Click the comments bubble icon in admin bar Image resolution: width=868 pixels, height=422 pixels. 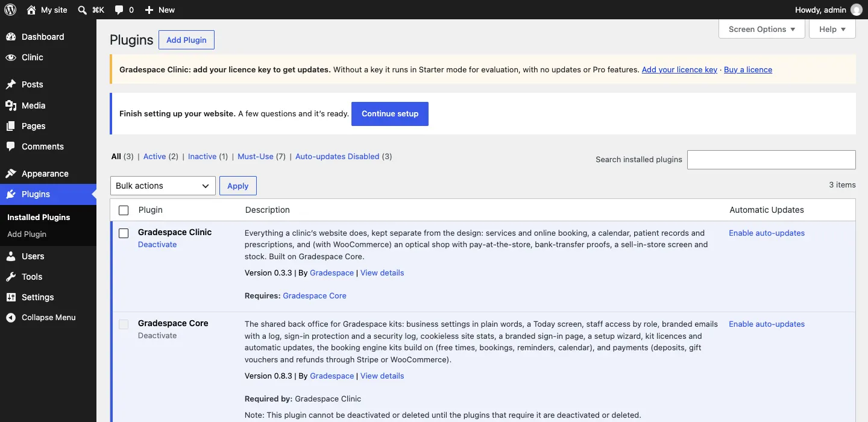[119, 10]
